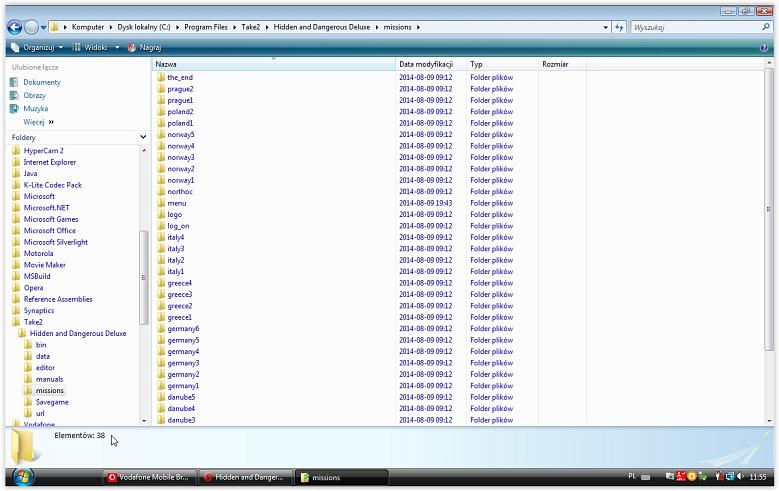Select the poland1 folder icon
Image resolution: width=779 pixels, height=491 pixels.
161,123
